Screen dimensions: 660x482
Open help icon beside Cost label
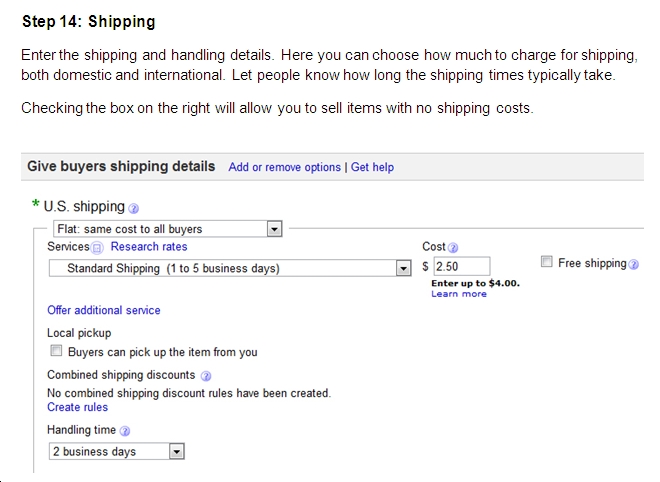pos(453,248)
